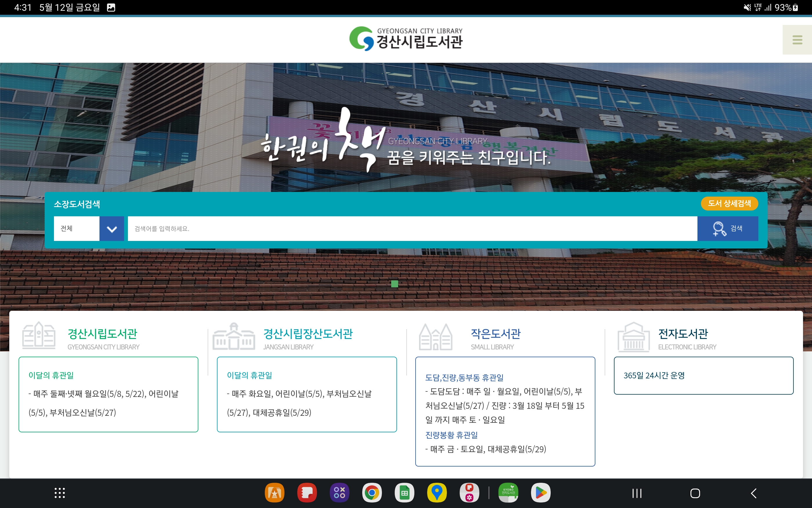The width and height of the screenshot is (812, 508).
Task: Click the green banner slide indicator
Action: (x=394, y=284)
